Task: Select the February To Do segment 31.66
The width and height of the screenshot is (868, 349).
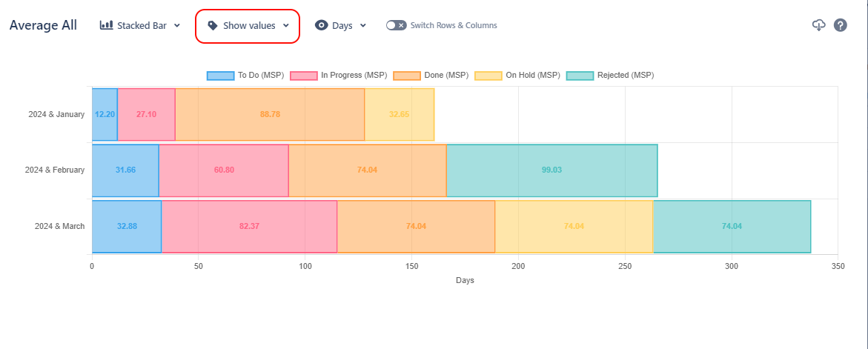Action: (x=125, y=170)
